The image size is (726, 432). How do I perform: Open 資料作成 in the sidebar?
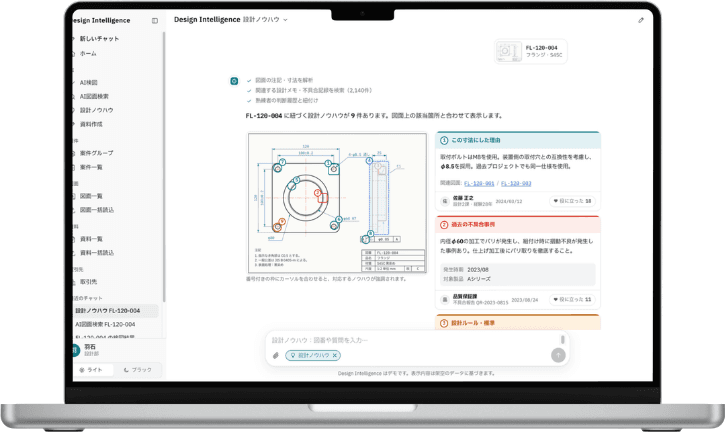point(91,124)
